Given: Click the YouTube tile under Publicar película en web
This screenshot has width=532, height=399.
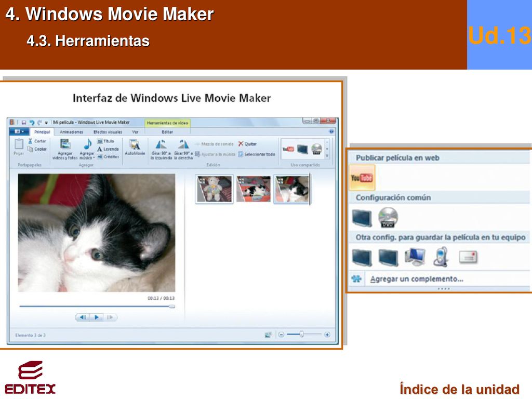Looking at the screenshot, I should coord(362,178).
